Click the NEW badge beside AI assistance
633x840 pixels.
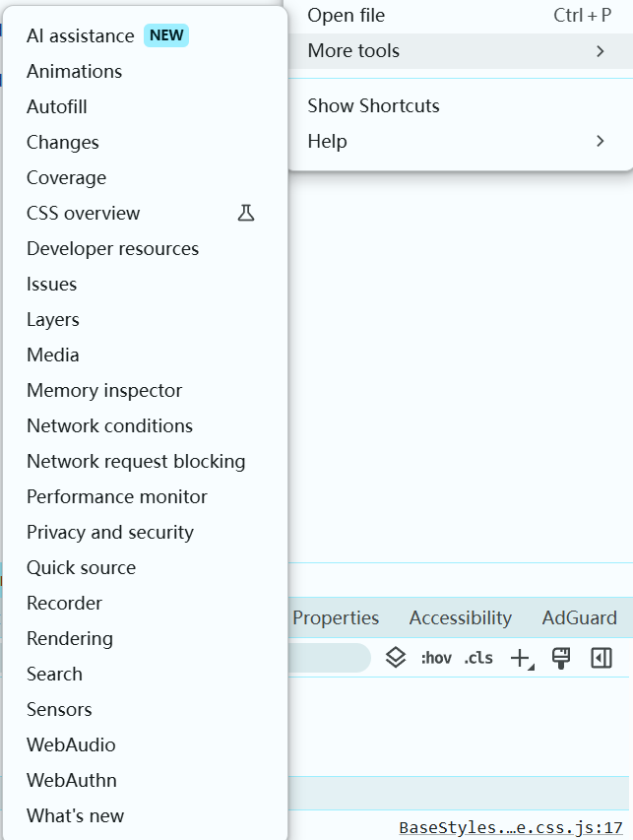[x=166, y=35]
